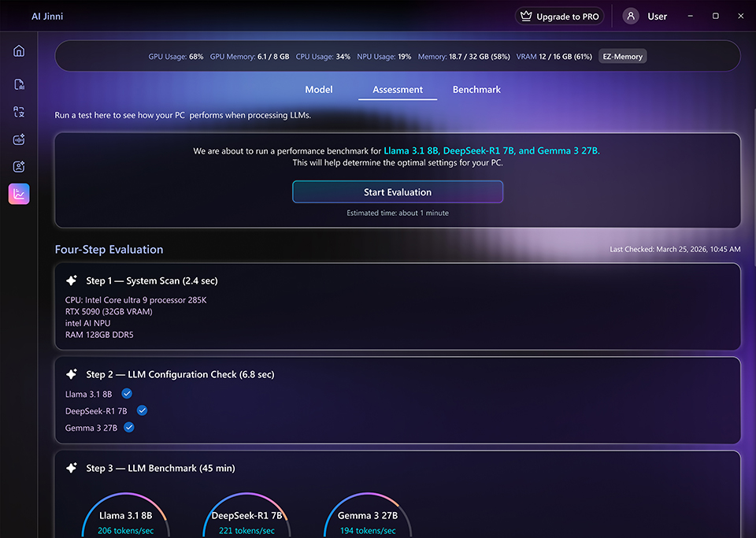Click the VRAM 12 / 16 GB readout

tap(554, 57)
